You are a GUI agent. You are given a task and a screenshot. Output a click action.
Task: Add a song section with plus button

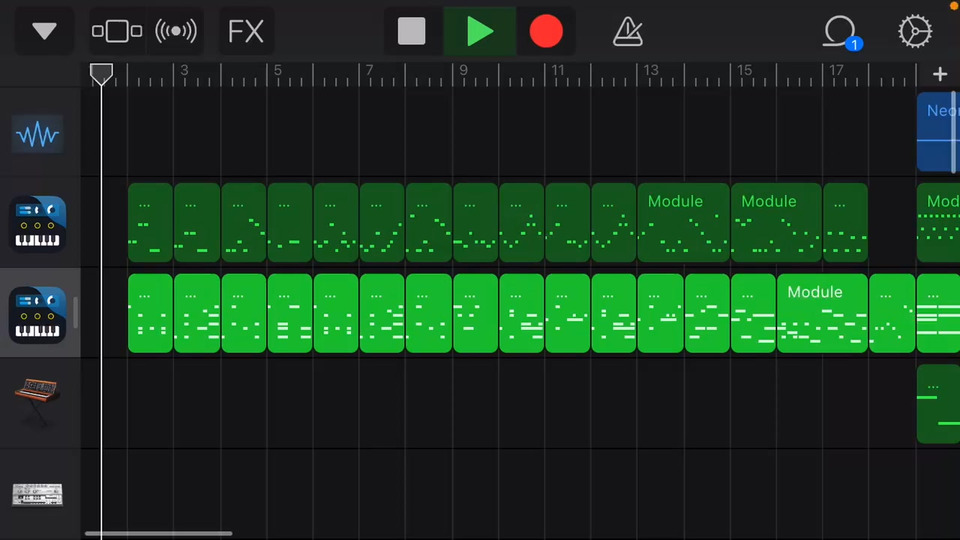point(940,74)
